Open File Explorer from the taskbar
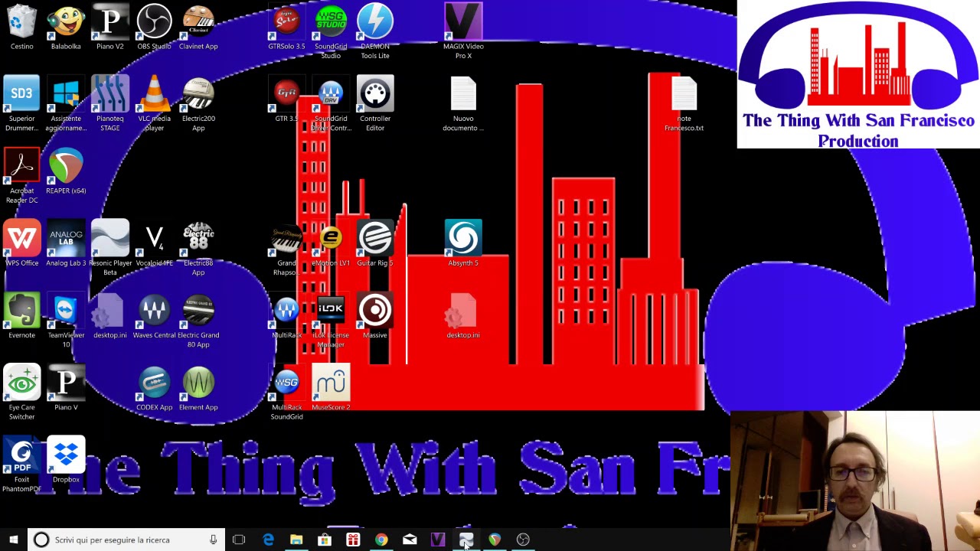Viewport: 980px width, 551px height. coord(296,540)
